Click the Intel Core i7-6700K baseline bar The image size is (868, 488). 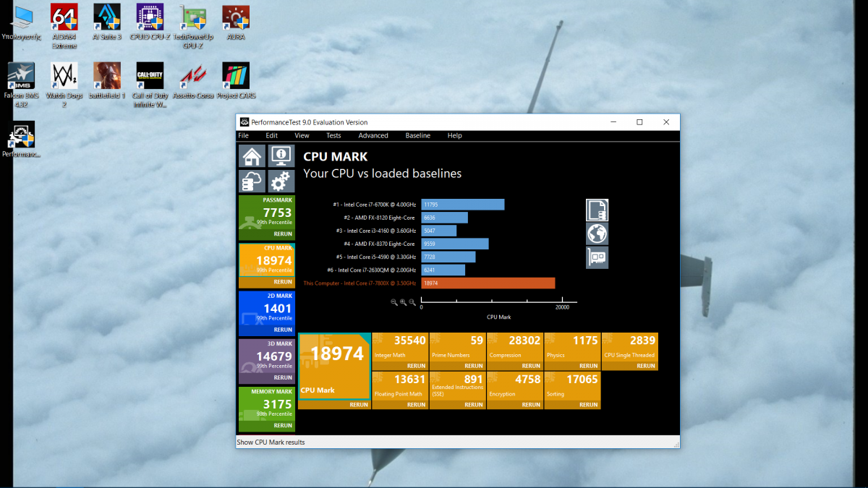(x=463, y=205)
